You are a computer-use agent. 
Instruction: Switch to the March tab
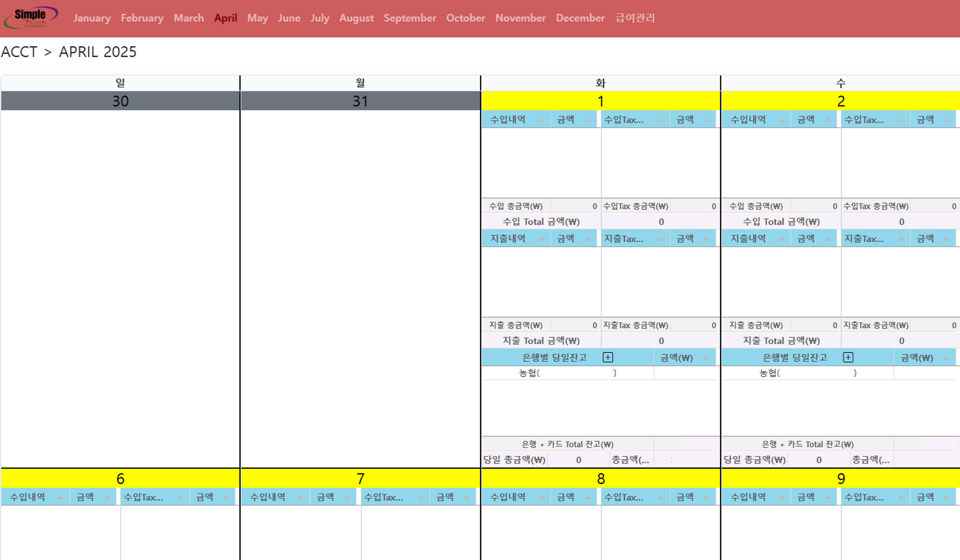click(x=189, y=18)
